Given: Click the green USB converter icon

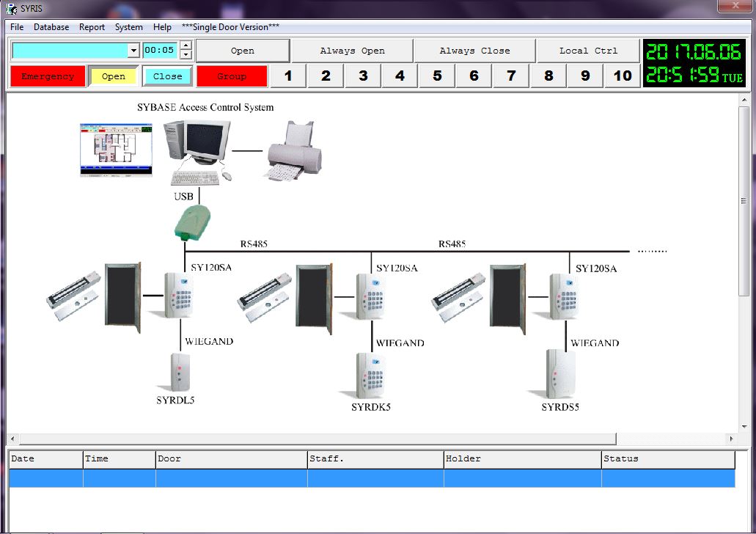Looking at the screenshot, I should pyautogui.click(x=192, y=223).
